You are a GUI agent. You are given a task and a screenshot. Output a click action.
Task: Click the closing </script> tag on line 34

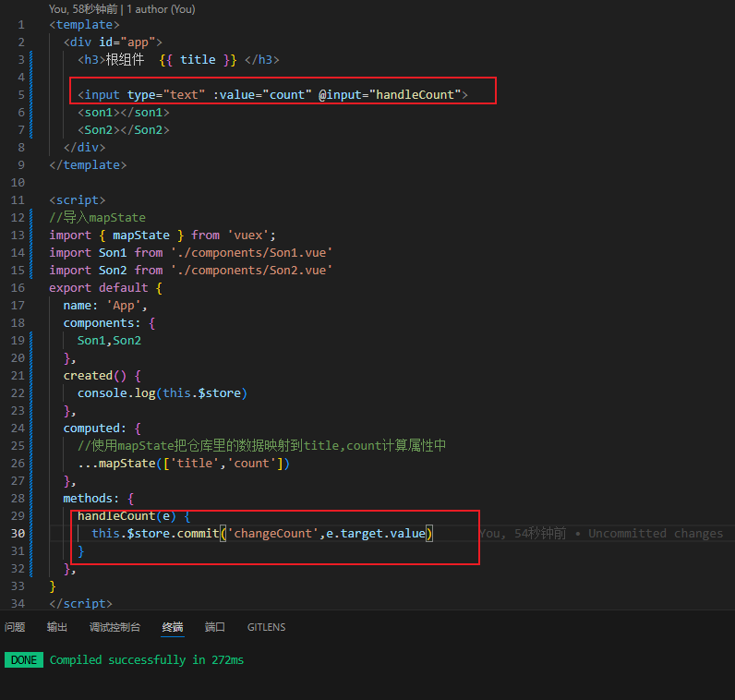click(x=80, y=603)
